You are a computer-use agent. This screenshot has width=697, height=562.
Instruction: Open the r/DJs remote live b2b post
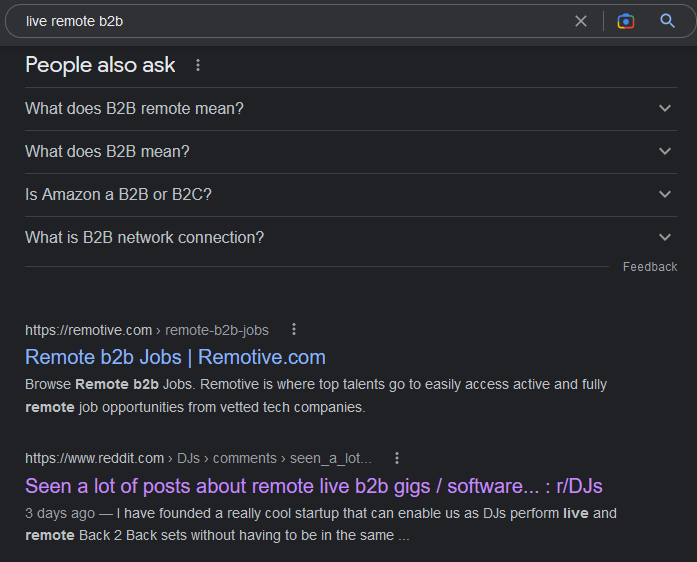[x=314, y=486]
